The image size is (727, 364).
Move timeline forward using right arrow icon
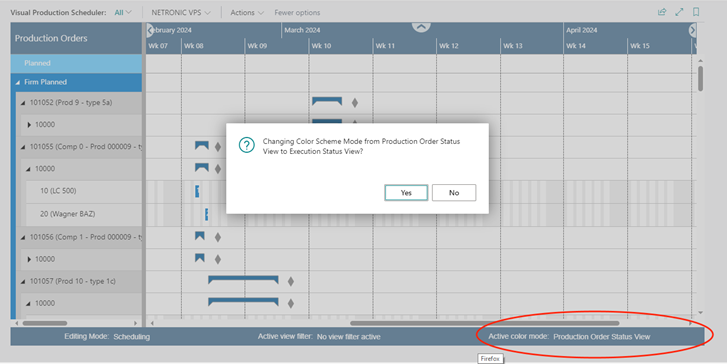692,30
